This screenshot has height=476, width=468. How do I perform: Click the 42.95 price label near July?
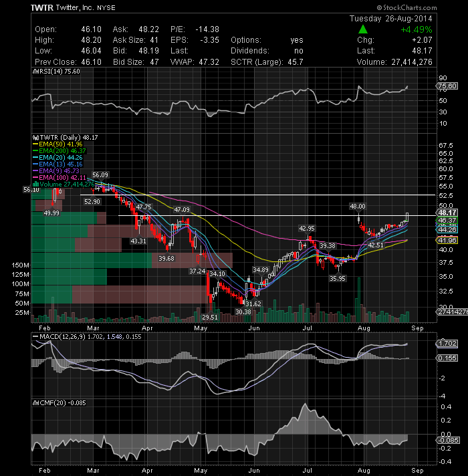point(307,228)
